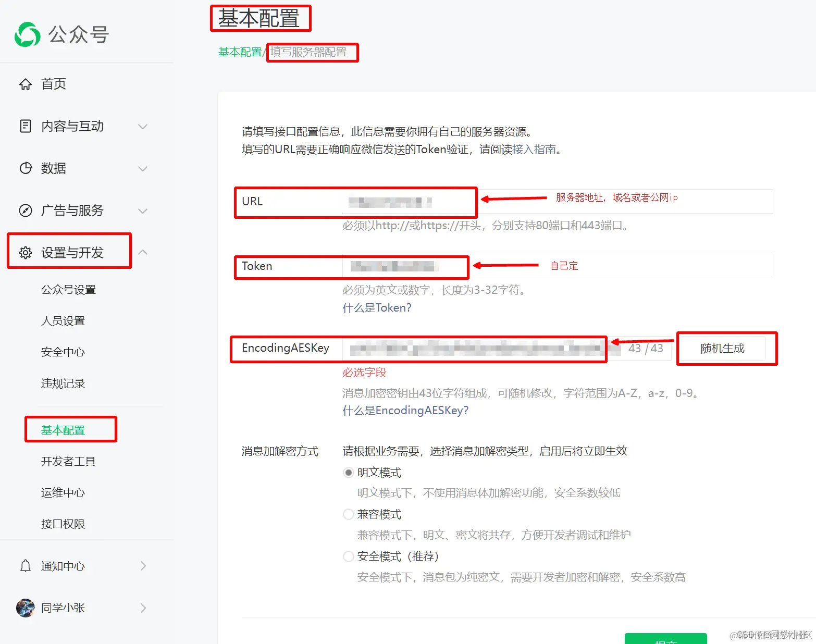Viewport: 816px width, 644px height.
Task: Click the green 提交 button
Action: (666, 639)
